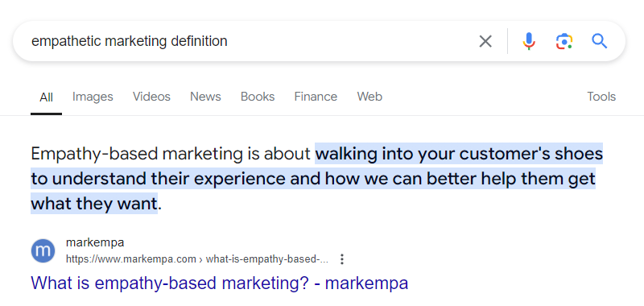Image resolution: width=644 pixels, height=306 pixels.
Task: Select the All results tab
Action: [x=46, y=97]
